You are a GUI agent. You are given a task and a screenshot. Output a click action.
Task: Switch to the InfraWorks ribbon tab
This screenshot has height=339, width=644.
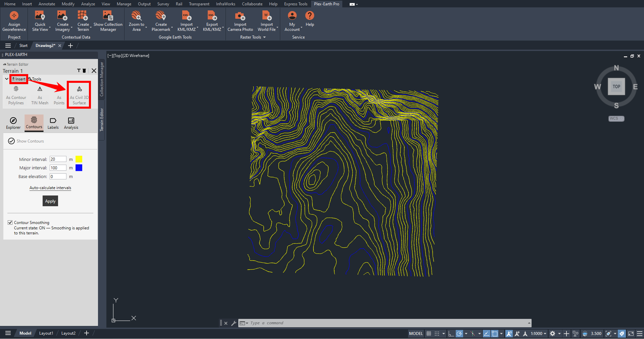225,4
